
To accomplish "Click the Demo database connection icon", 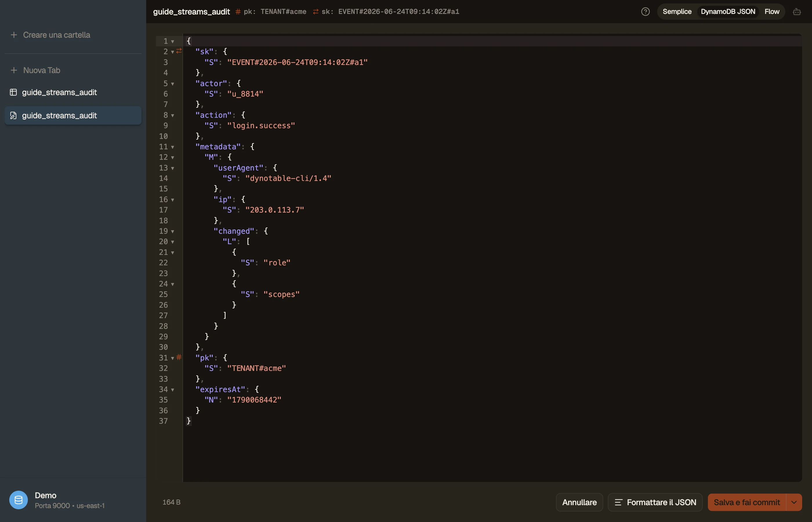I will coord(18,500).
